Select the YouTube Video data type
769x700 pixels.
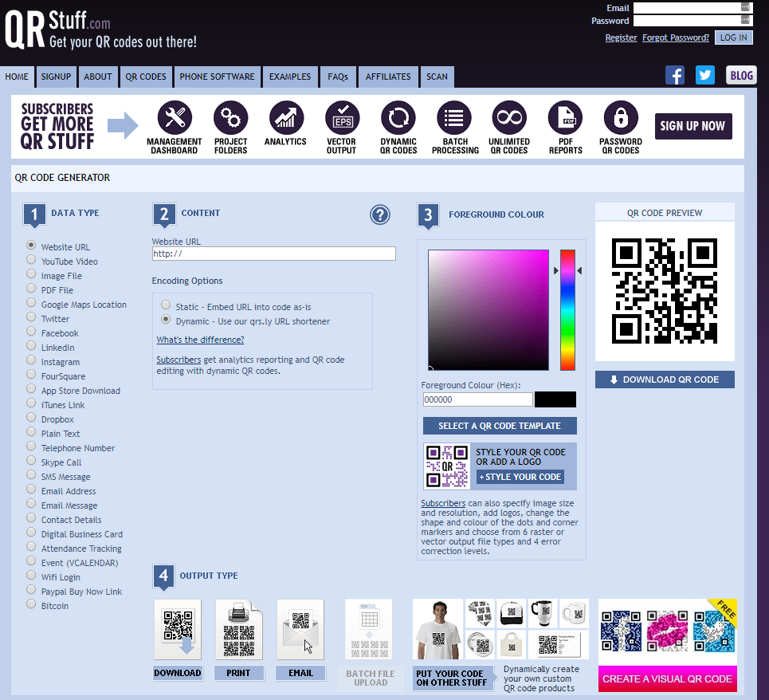coord(31,259)
